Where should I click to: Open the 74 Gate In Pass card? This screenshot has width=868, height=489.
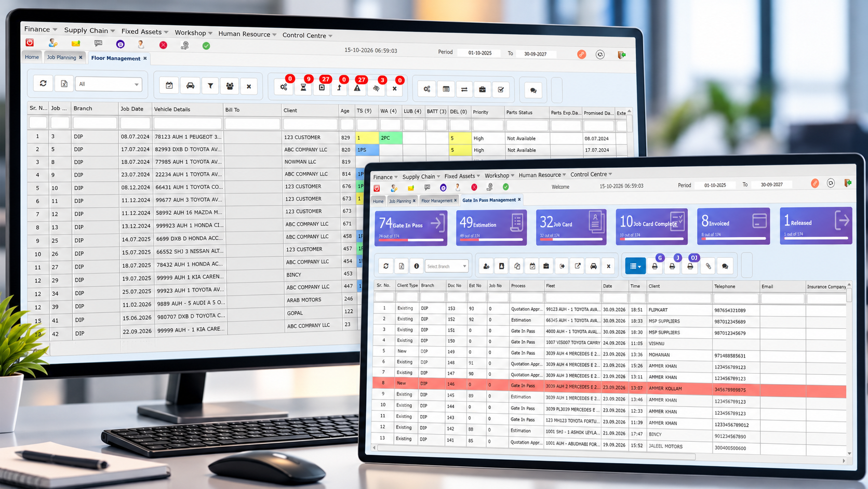[x=411, y=228]
